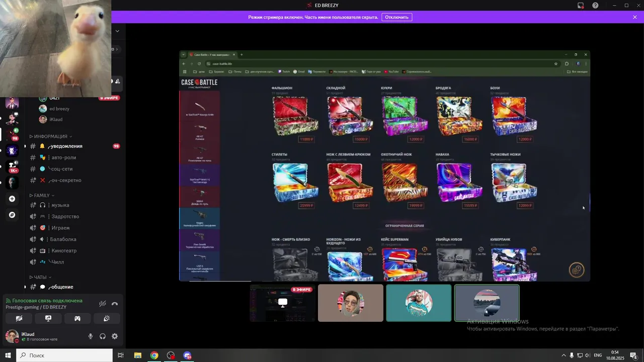This screenshot has width=644, height=362.
Task: Click the СТИЛЕТЫ case in stream
Action: tap(295, 182)
